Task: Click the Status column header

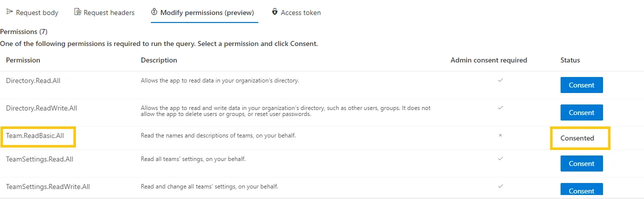Action: click(570, 60)
